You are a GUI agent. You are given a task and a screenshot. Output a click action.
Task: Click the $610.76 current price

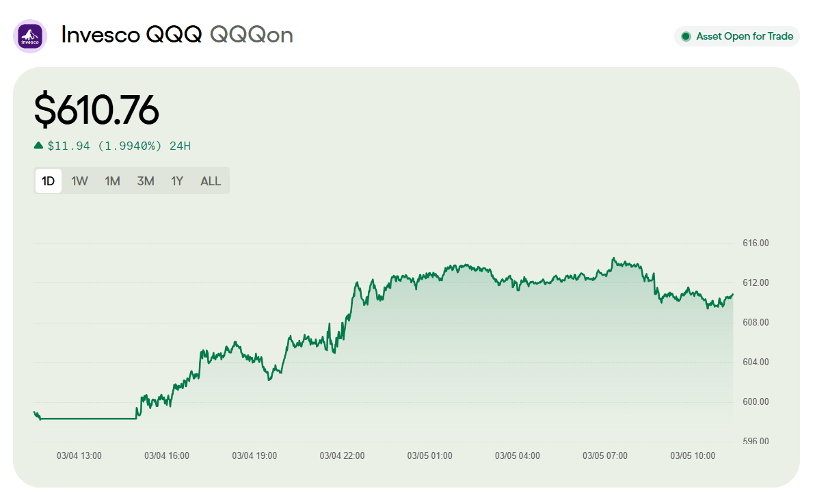(x=96, y=110)
